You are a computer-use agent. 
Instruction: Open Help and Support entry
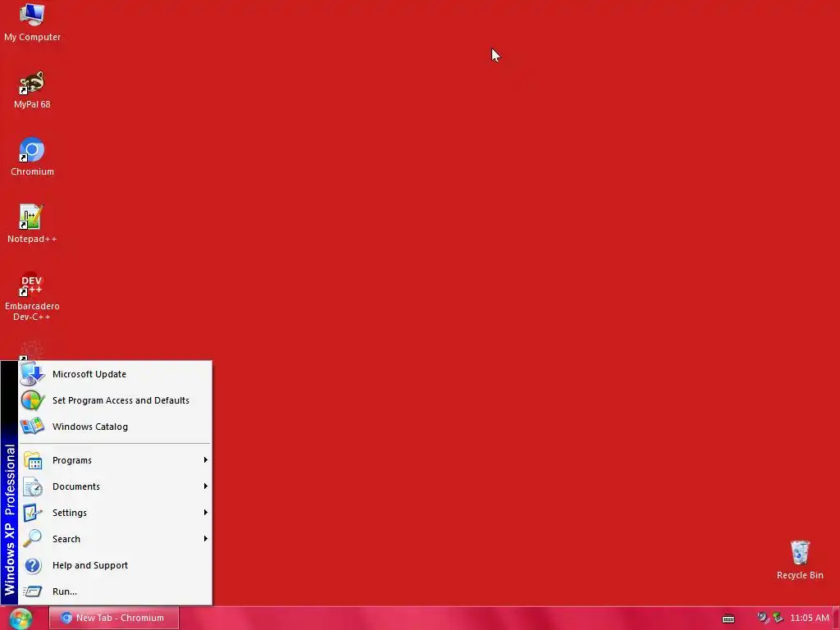[115, 565]
